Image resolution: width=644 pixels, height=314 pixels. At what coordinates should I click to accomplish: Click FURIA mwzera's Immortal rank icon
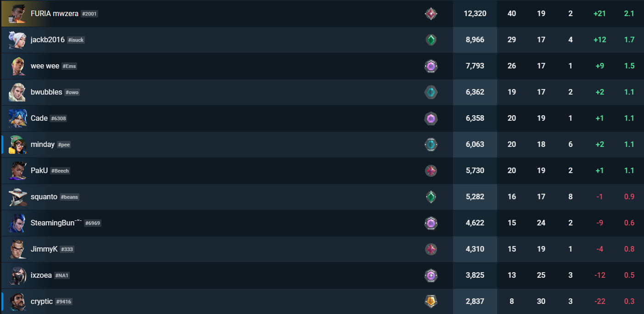(431, 14)
